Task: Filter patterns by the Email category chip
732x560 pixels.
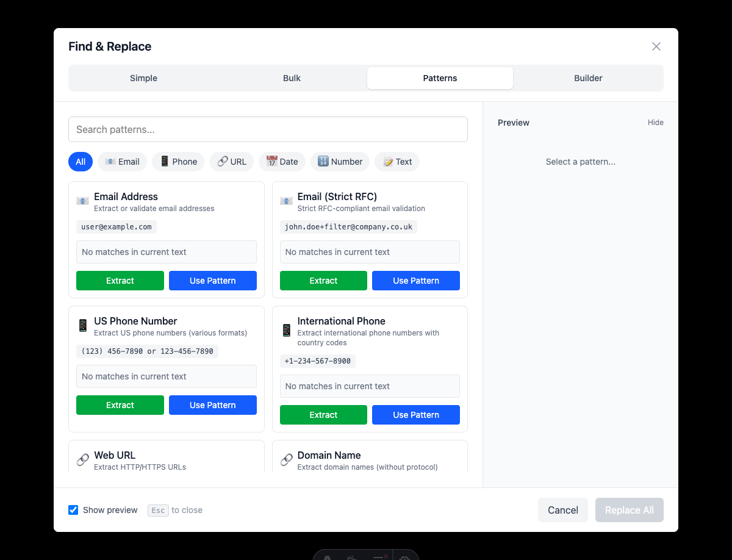Action: (x=122, y=162)
